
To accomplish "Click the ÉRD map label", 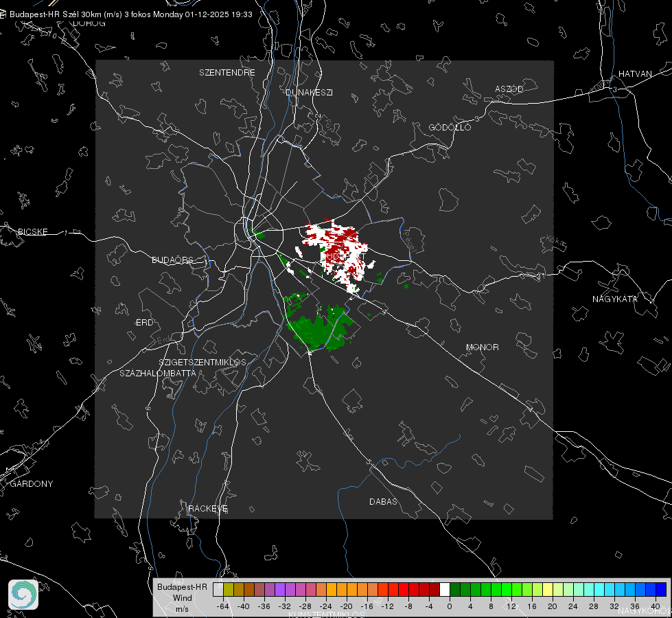I will pos(144,323).
